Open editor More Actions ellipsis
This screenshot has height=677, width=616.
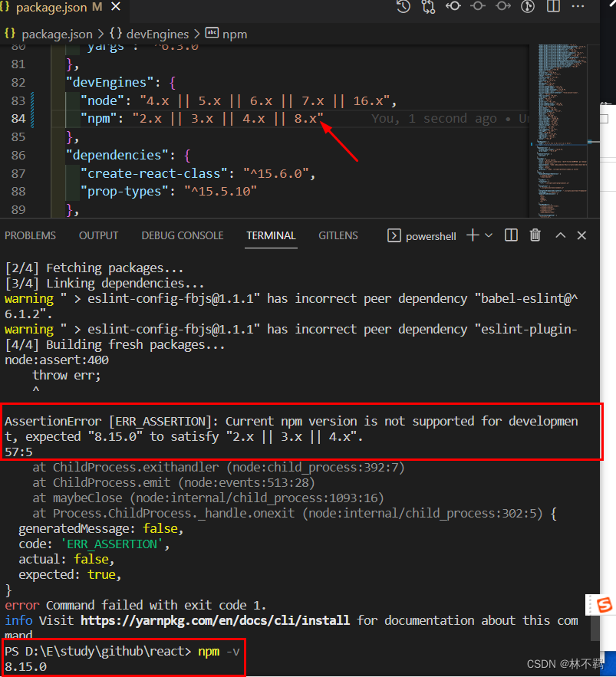[x=578, y=6]
